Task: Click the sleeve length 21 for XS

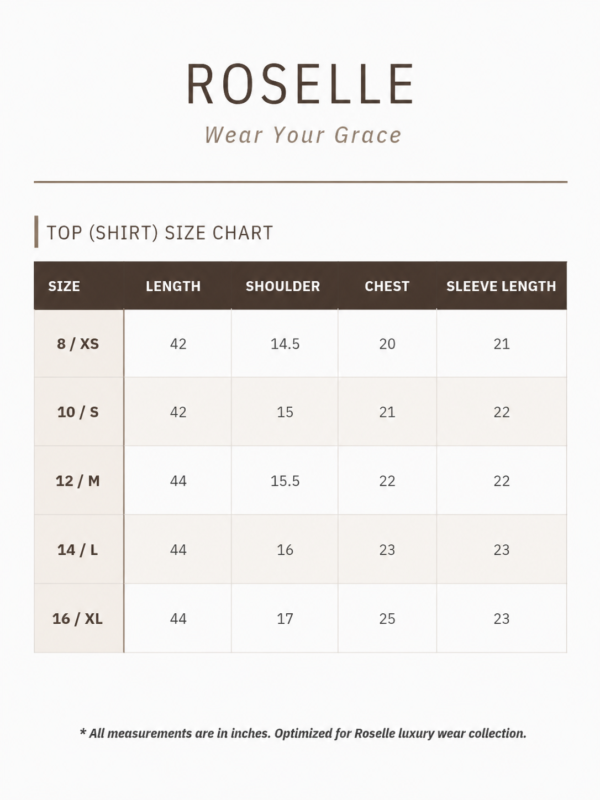Action: (x=502, y=344)
